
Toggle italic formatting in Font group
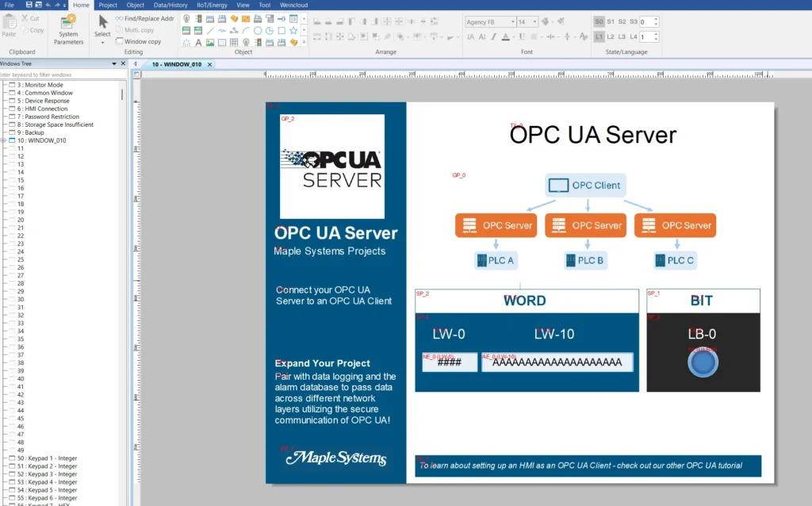point(493,36)
